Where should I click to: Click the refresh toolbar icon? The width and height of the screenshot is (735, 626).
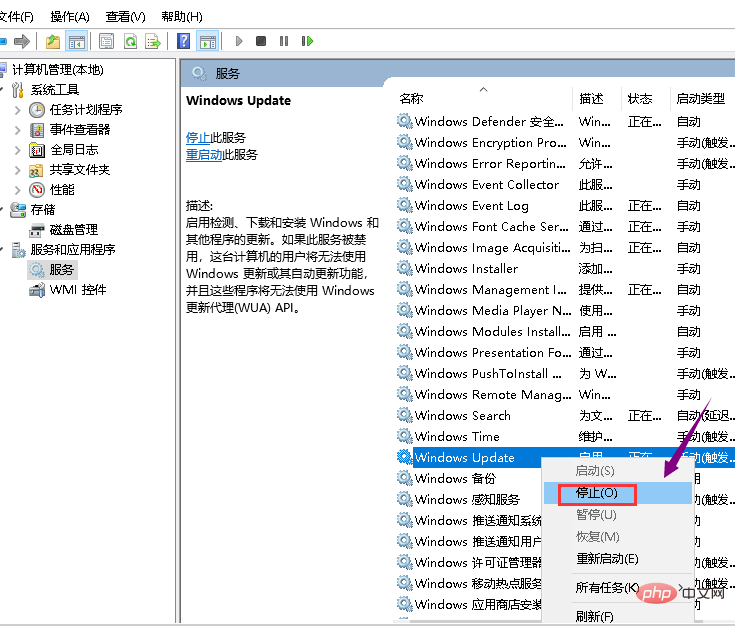pos(130,41)
